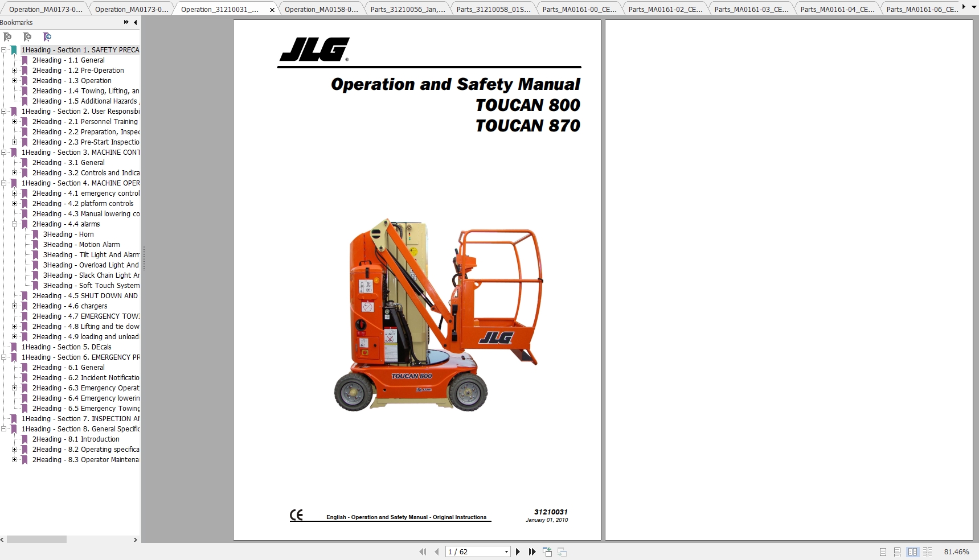
Task: Close the Operation_31210031 tab
Action: tap(272, 10)
